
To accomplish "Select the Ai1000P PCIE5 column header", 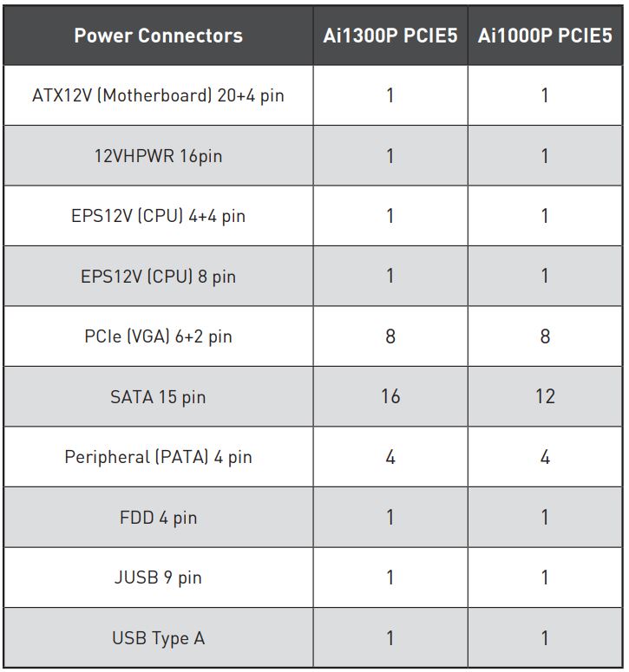I will click(x=545, y=36).
